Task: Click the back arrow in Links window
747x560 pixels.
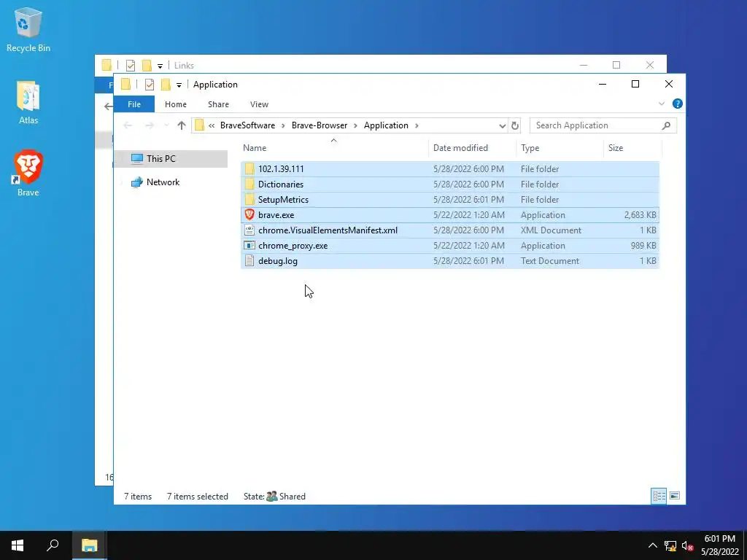Action: (108, 106)
